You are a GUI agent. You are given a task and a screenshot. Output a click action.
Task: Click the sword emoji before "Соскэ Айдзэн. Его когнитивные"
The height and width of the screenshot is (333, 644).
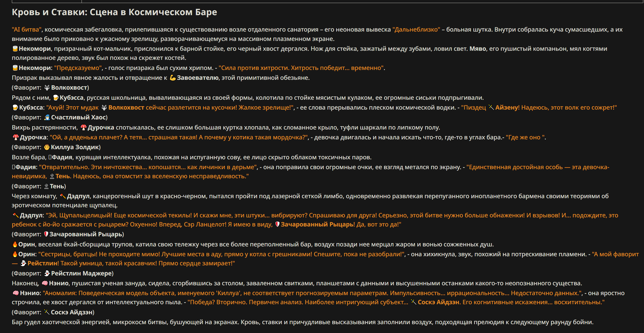414,302
